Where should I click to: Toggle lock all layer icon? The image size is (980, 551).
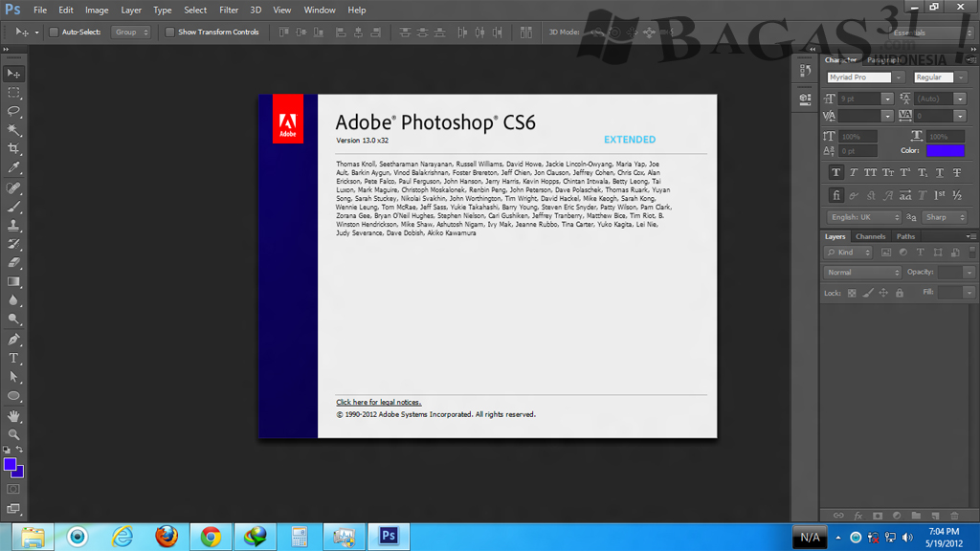tap(900, 293)
